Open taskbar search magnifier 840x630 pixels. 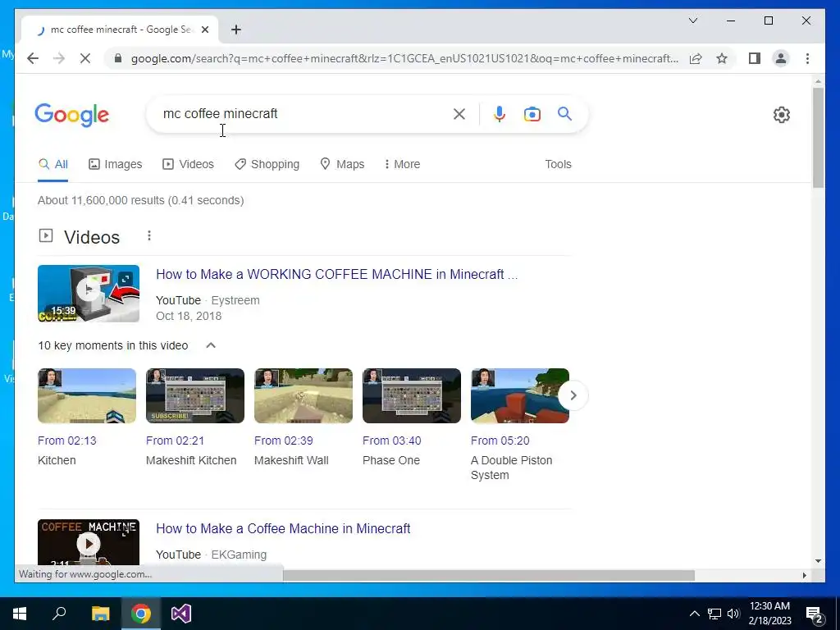point(59,614)
